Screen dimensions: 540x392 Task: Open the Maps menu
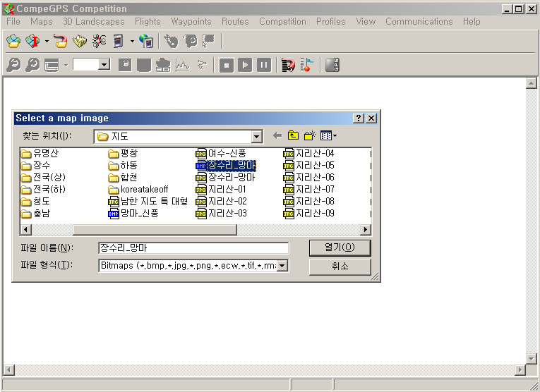pos(42,21)
